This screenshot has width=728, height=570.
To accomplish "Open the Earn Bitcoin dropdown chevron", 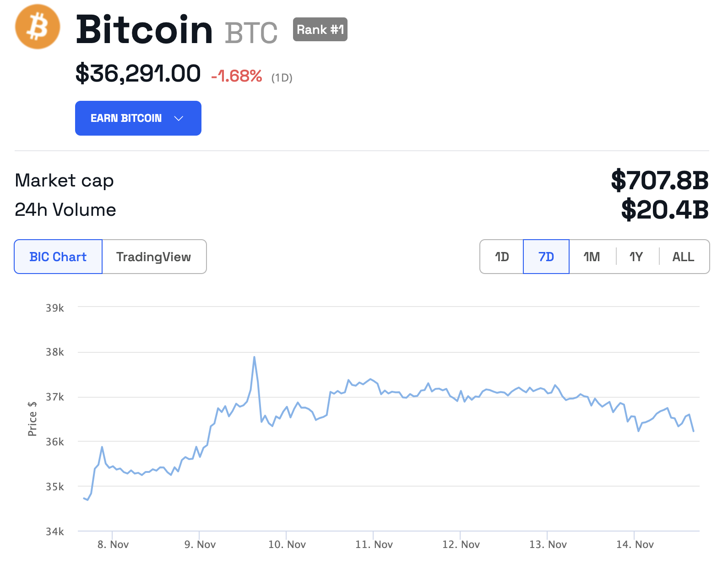I will [x=179, y=118].
